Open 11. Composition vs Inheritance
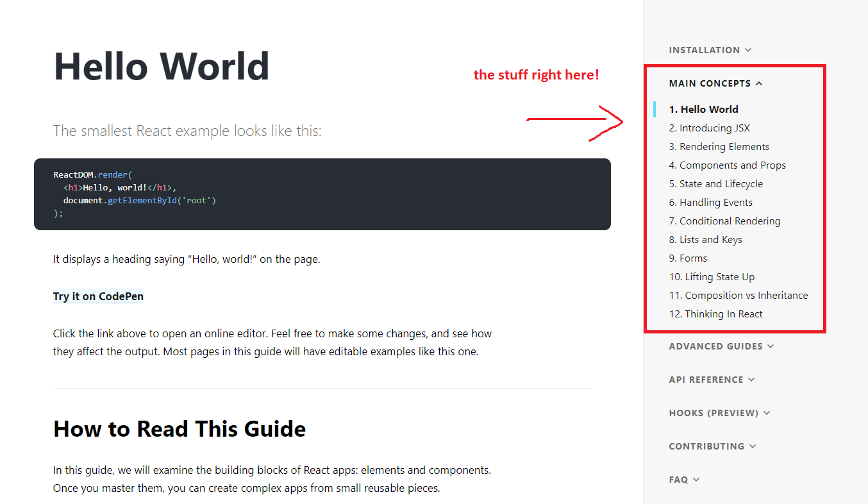This screenshot has height=504, width=868. point(739,295)
